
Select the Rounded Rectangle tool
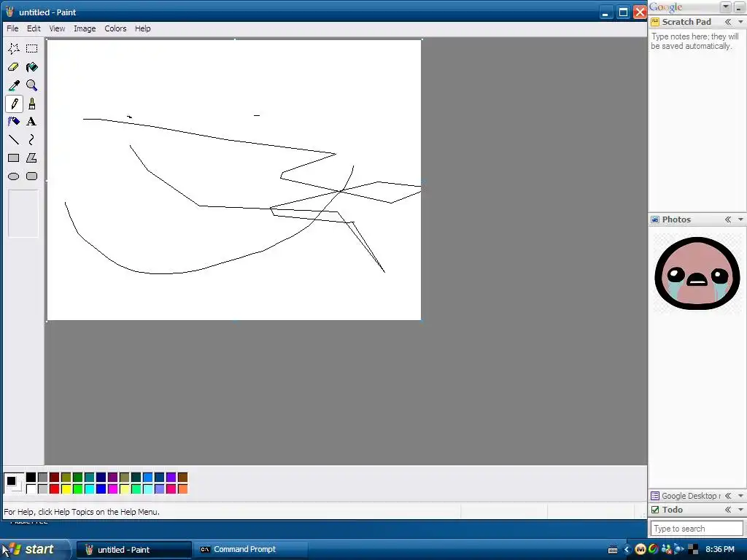[32, 176]
